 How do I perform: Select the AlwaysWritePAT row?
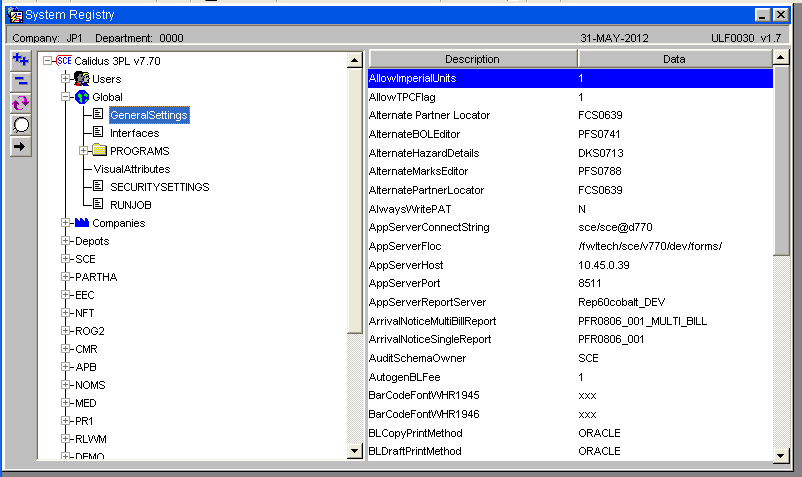pyautogui.click(x=570, y=209)
